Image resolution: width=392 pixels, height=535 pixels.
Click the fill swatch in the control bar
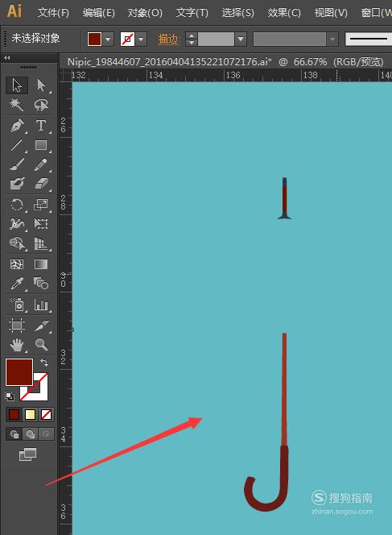tap(94, 39)
